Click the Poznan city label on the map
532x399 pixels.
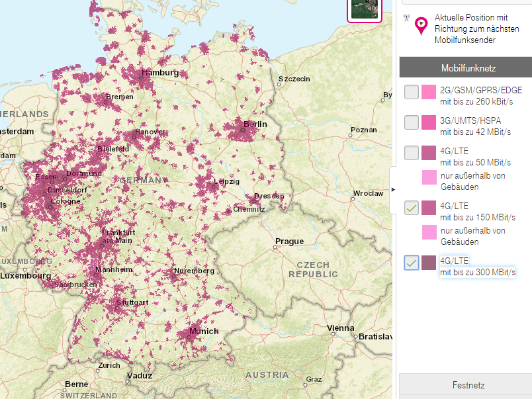(x=364, y=130)
